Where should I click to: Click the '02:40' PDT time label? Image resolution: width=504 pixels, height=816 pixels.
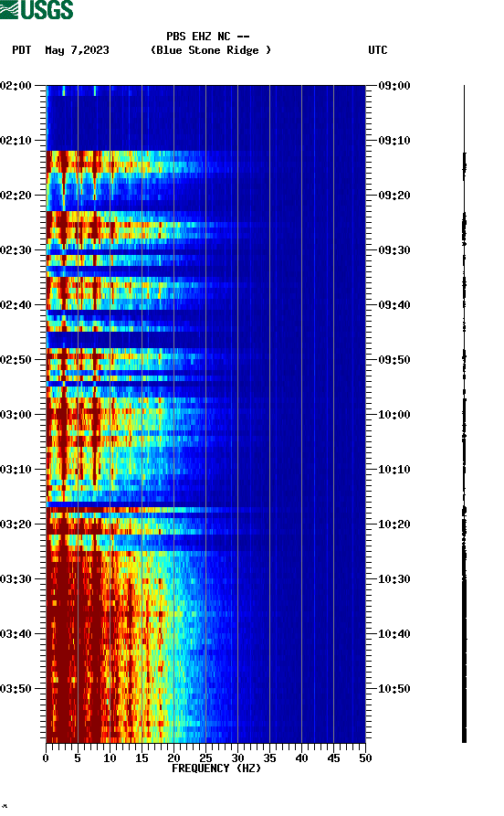coord(16,305)
